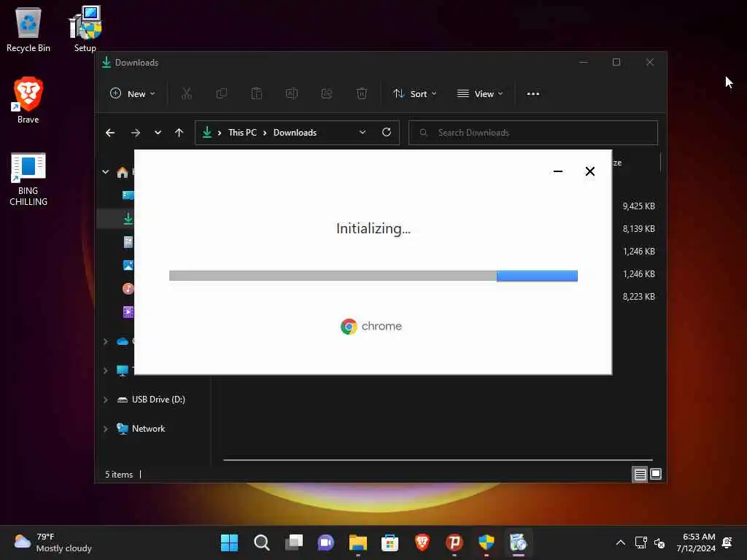747x560 pixels.
Task: Click Downloads in the address breadcrumb
Action: pos(295,133)
